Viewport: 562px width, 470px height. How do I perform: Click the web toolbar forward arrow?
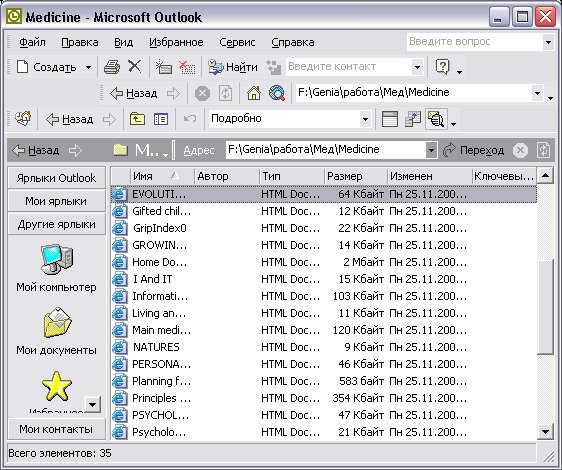pos(173,94)
